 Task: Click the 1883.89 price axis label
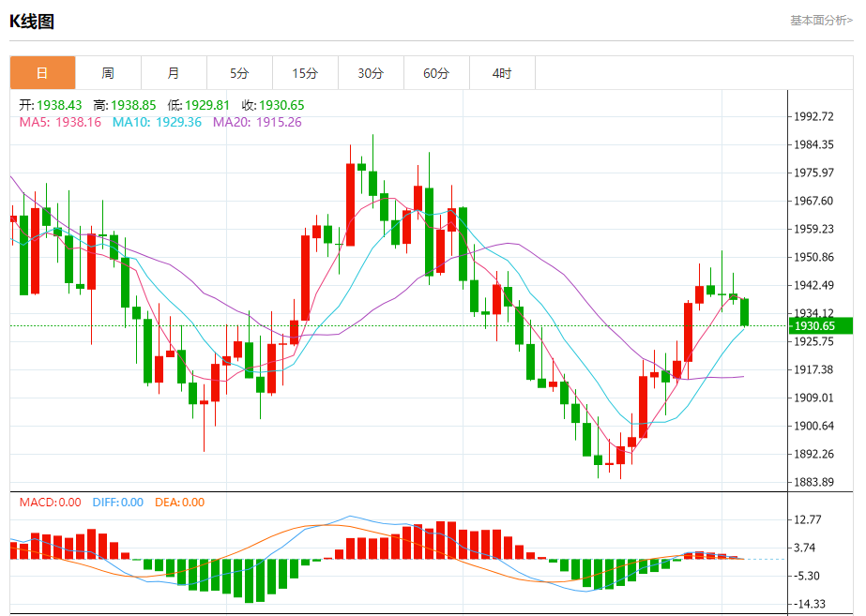(813, 482)
